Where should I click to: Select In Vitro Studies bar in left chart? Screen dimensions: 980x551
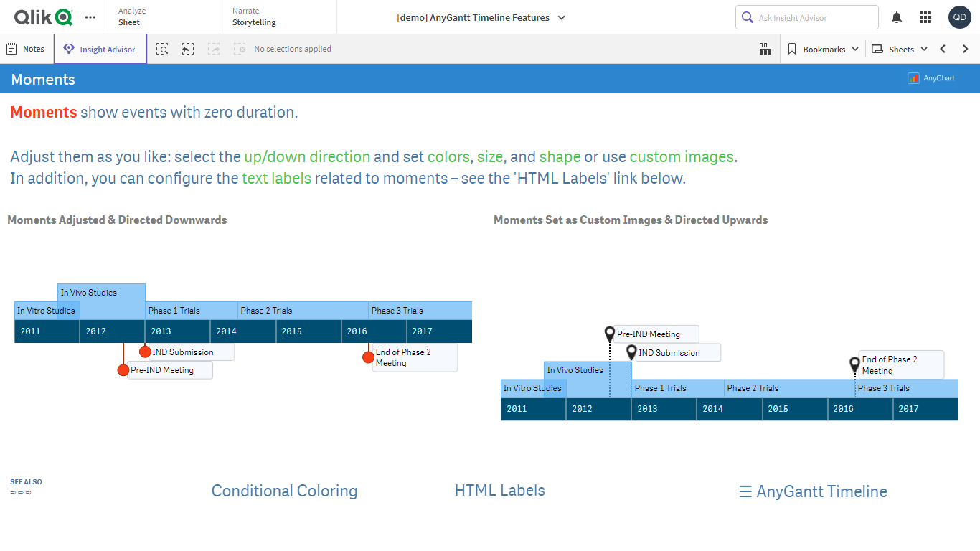[x=47, y=311]
